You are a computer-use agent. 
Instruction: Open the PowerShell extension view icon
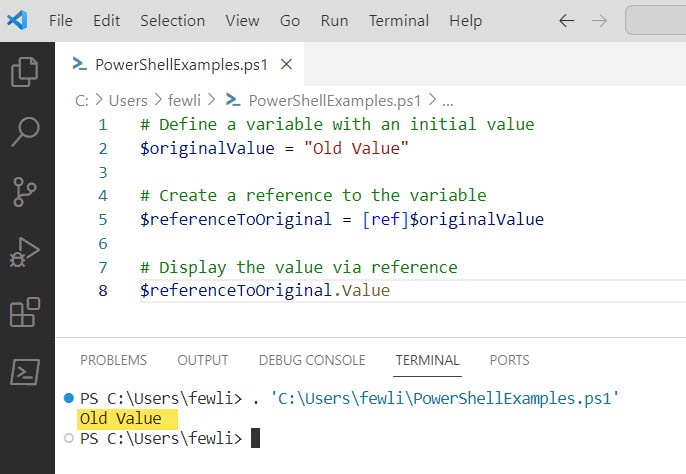[24, 372]
